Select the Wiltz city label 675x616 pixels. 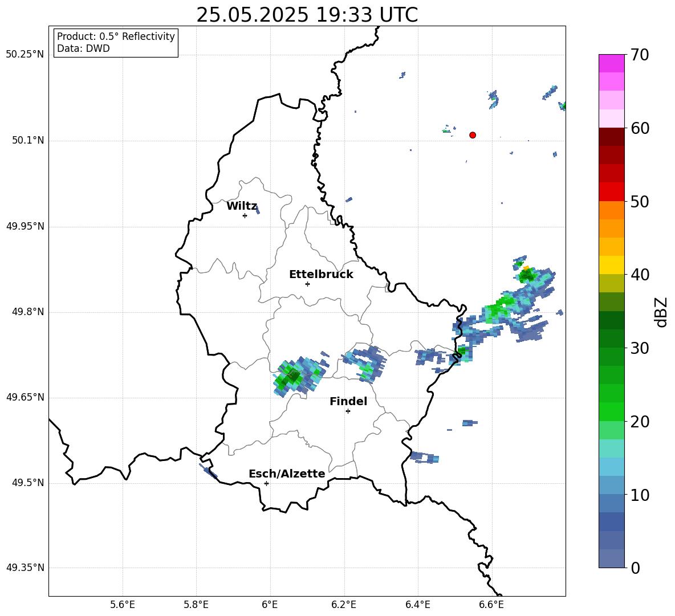point(242,206)
